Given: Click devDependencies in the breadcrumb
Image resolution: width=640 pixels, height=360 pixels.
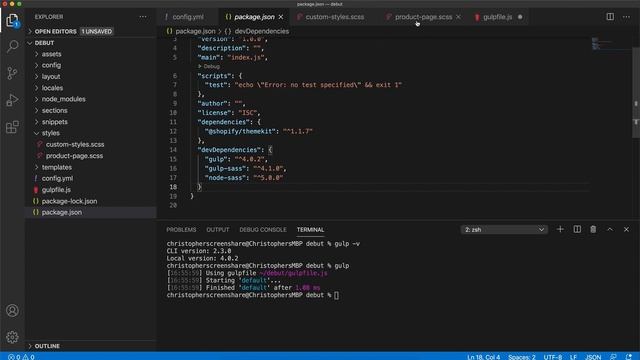Looking at the screenshot, I should coord(262,31).
